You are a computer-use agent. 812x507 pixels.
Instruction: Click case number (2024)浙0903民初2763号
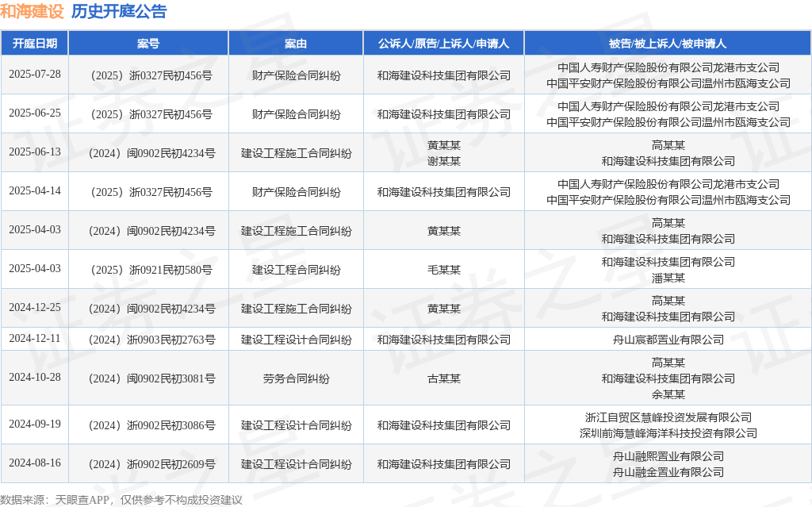click(x=150, y=340)
